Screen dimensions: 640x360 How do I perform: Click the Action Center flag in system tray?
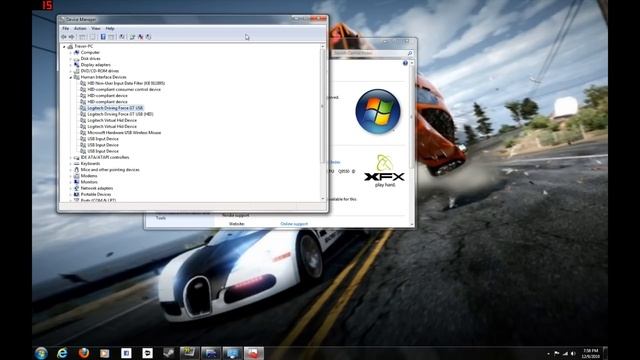[x=556, y=353]
